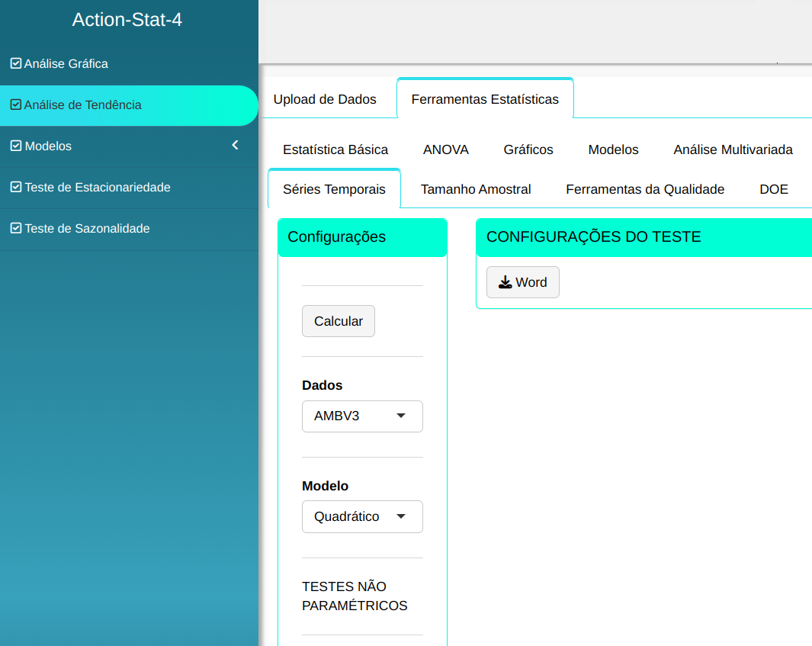Expand the Modelos sidebar chevron

(x=235, y=145)
